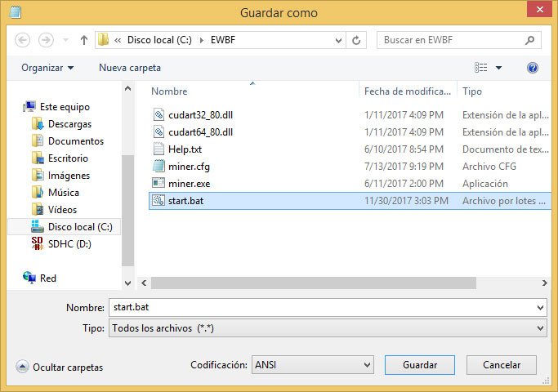The image size is (558, 392).
Task: Select Red network in navigation pane
Action: (48, 278)
